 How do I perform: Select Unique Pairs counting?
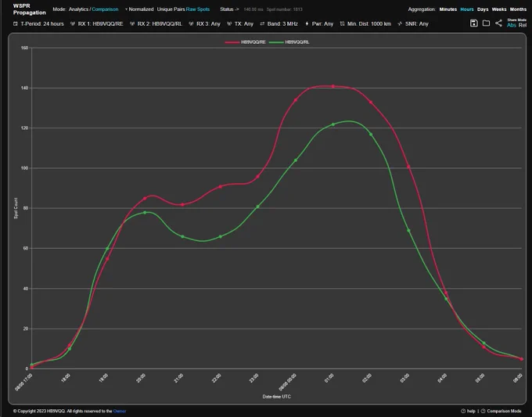pyautogui.click(x=171, y=9)
